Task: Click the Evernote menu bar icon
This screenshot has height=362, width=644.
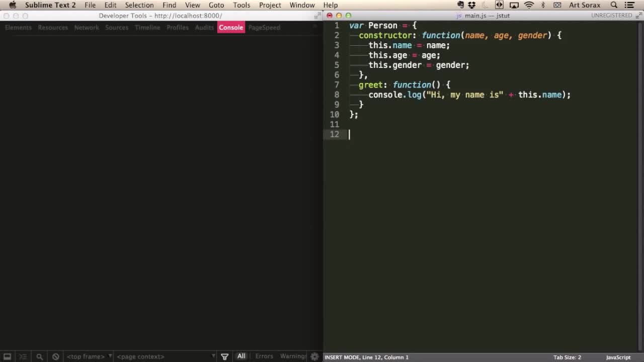Action: point(460,5)
